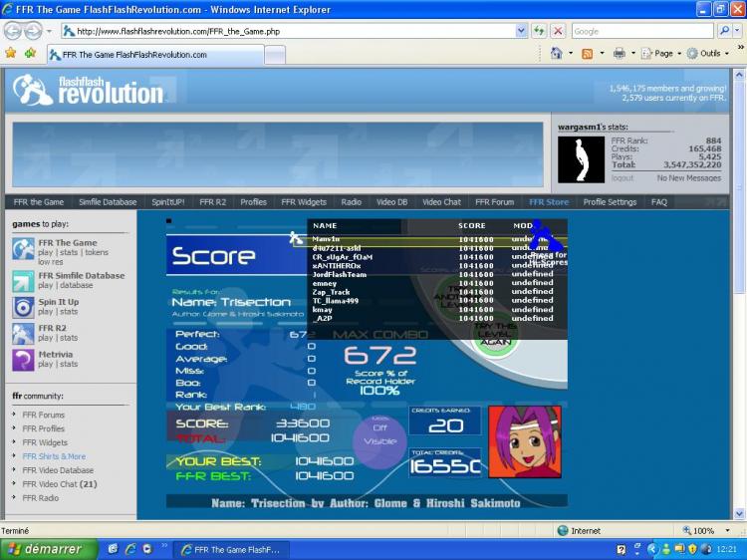Screen dimensions: 747x560
Task: Launch the Metrivia purple icon
Action: (x=23, y=359)
